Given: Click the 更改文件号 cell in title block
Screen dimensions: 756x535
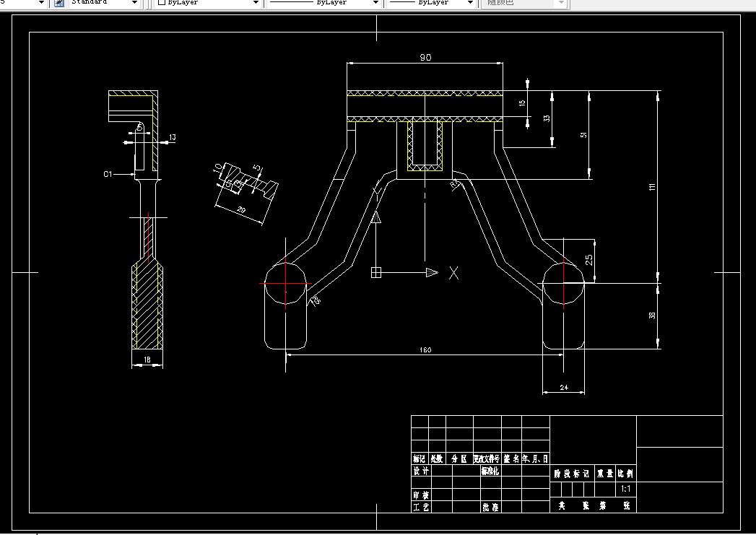Looking at the screenshot, I should [487, 459].
